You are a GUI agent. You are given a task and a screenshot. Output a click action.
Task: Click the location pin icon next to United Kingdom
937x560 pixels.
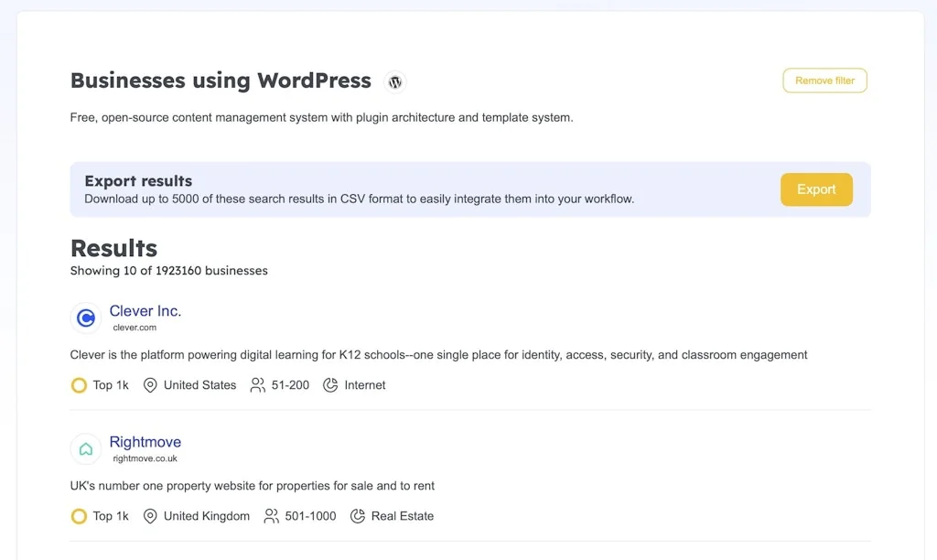coord(149,516)
